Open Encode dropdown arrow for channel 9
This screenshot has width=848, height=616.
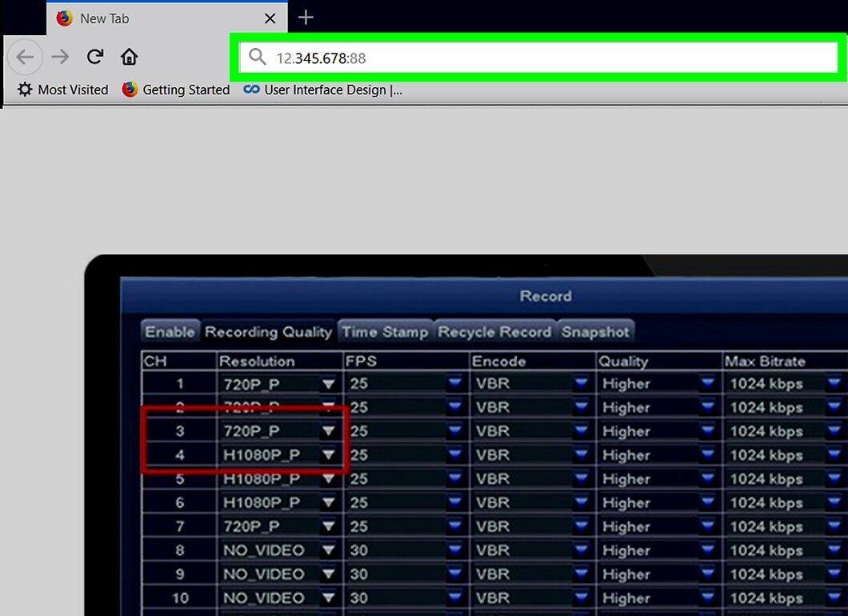coord(582,574)
